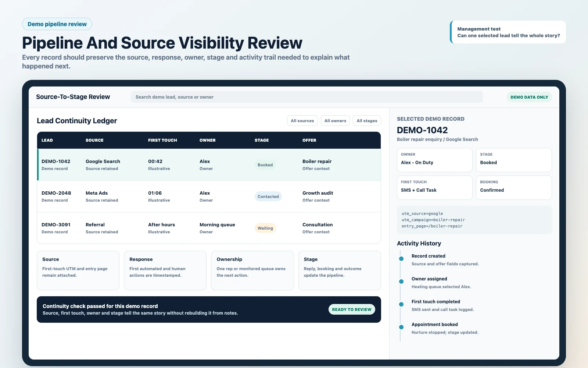This screenshot has height=368, width=588.
Task: Click the Owner assigned timeline marker
Action: click(x=401, y=282)
